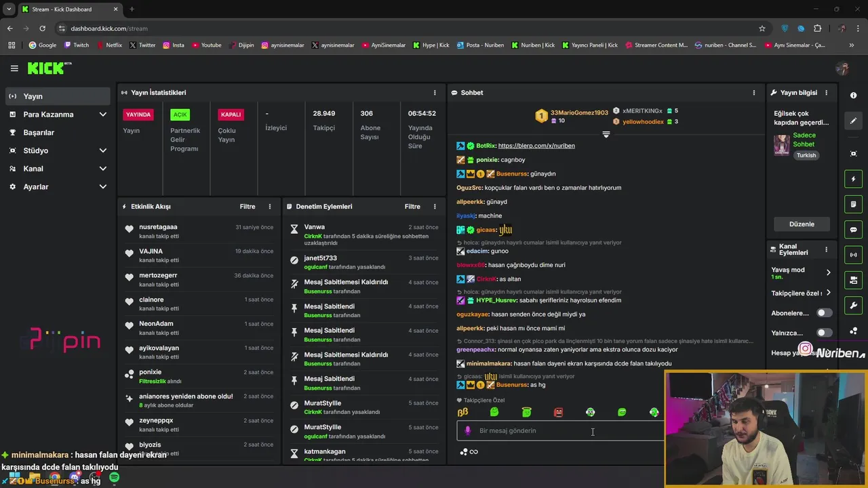Insert the yellow BB emote

tap(462, 412)
